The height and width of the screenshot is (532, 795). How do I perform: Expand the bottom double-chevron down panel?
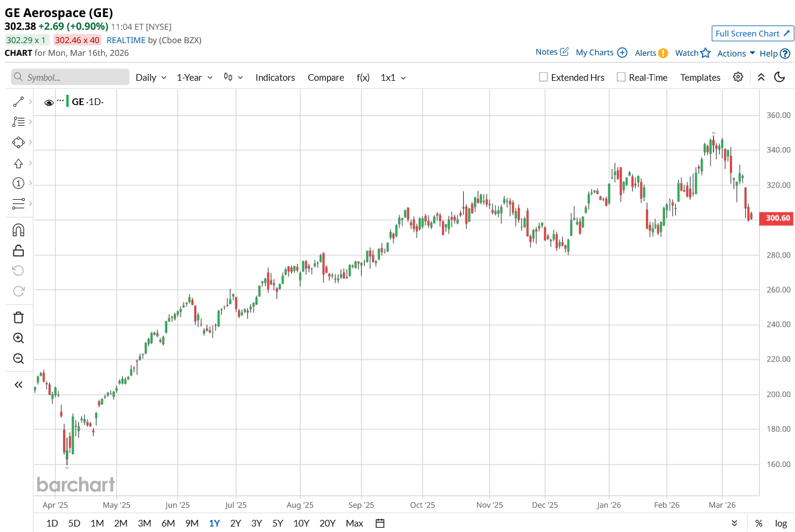point(734,523)
